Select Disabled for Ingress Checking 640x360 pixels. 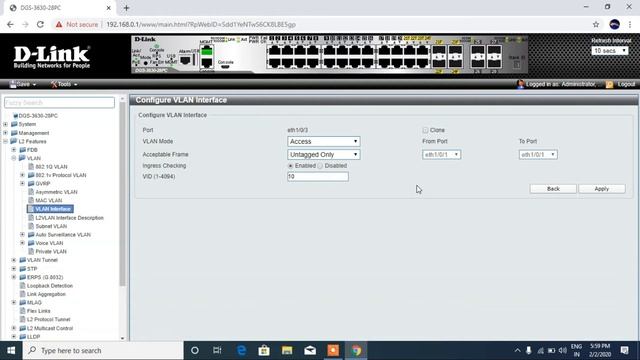pyautogui.click(x=320, y=166)
